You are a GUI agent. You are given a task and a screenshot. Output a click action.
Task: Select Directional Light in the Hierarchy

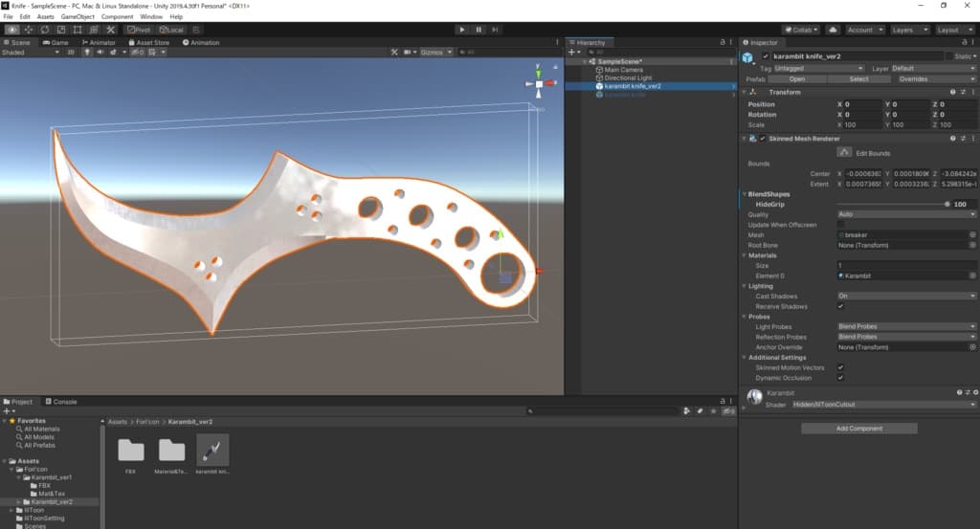pos(629,77)
